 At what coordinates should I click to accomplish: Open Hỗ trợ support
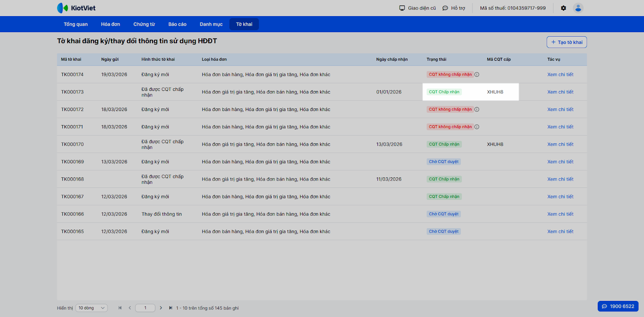(454, 8)
